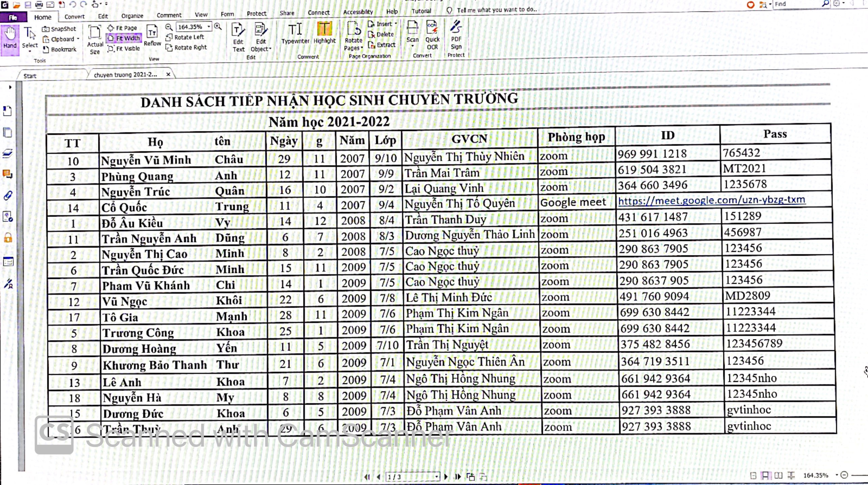The width and height of the screenshot is (868, 485).
Task: Rotate the view left
Action: (x=185, y=37)
